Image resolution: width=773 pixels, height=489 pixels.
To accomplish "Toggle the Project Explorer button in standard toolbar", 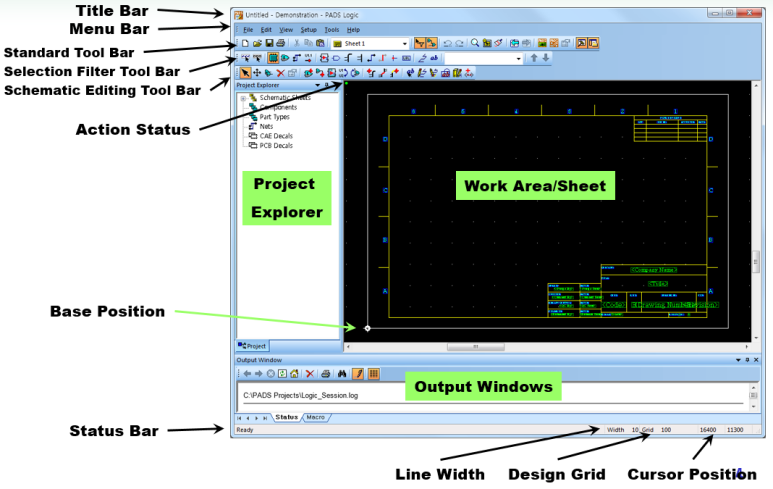I will 593,43.
